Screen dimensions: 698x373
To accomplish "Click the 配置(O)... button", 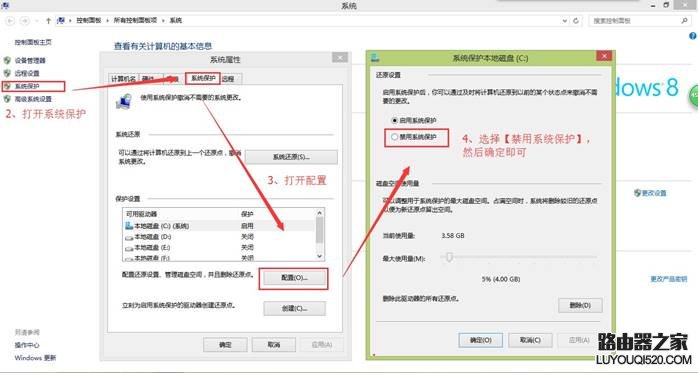I will (294, 278).
